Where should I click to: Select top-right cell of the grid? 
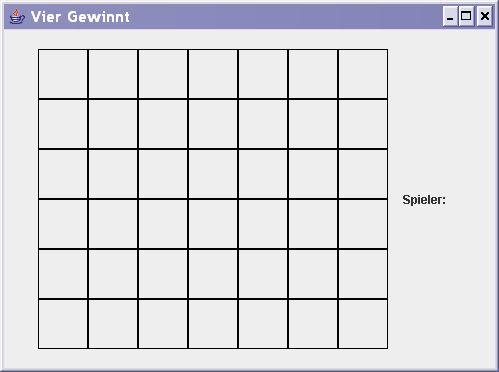(363, 74)
